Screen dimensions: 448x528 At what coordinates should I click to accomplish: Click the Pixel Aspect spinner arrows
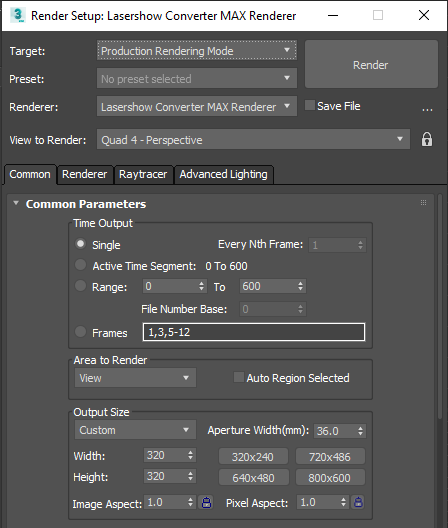(x=343, y=502)
